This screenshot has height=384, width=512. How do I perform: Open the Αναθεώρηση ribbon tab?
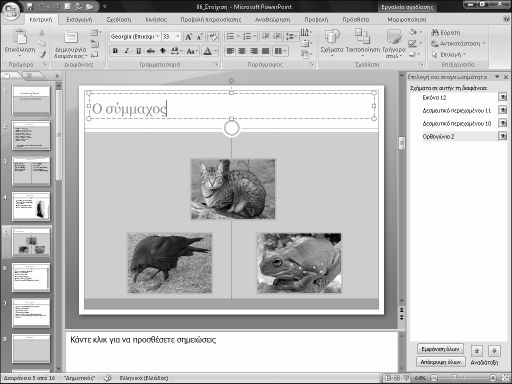pos(272,20)
